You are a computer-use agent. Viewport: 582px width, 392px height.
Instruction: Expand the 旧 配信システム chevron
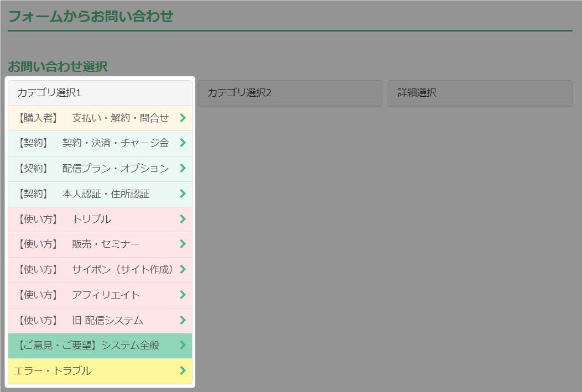point(183,320)
